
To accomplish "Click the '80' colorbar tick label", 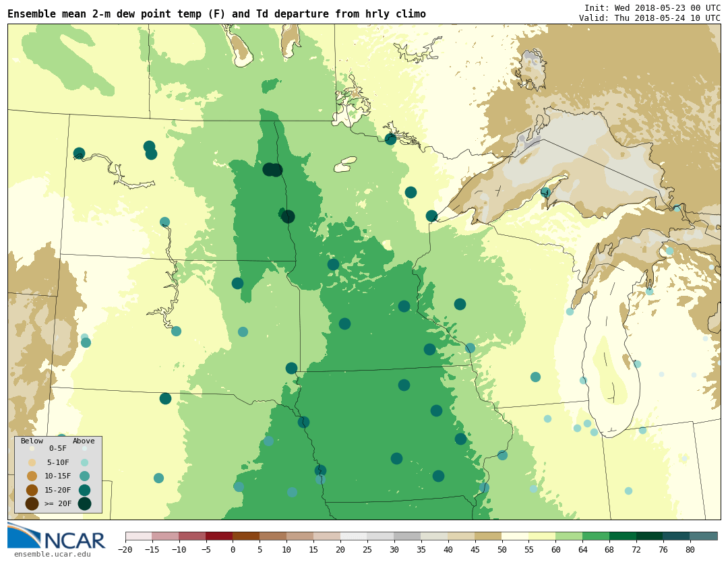I will (x=690, y=549).
